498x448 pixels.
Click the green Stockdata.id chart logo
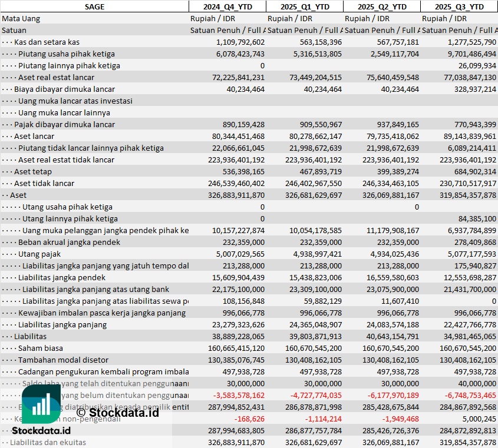tap(41, 404)
